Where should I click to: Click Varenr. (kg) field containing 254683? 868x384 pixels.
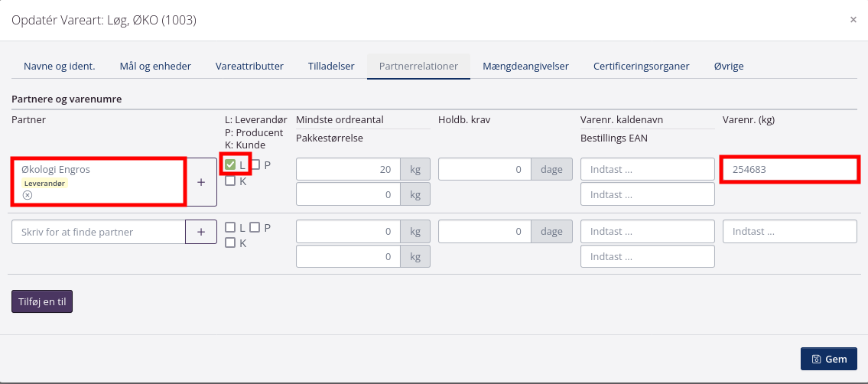pyautogui.click(x=788, y=170)
